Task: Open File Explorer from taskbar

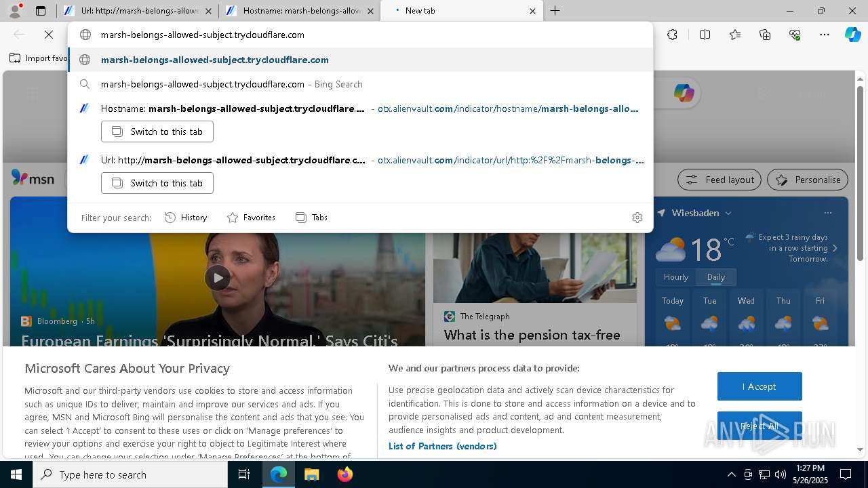Action: [311, 474]
